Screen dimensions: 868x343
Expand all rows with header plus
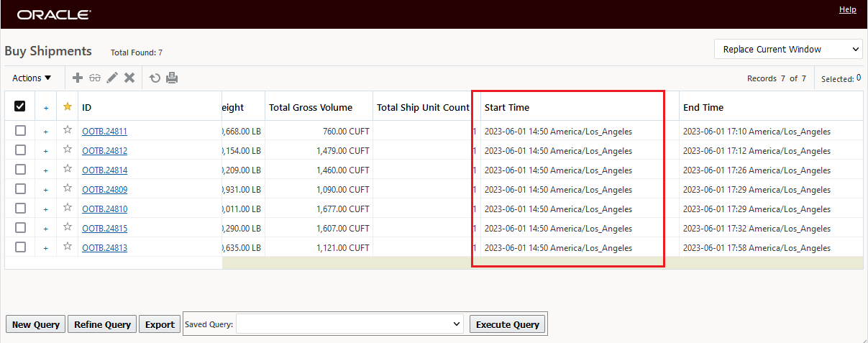click(46, 108)
